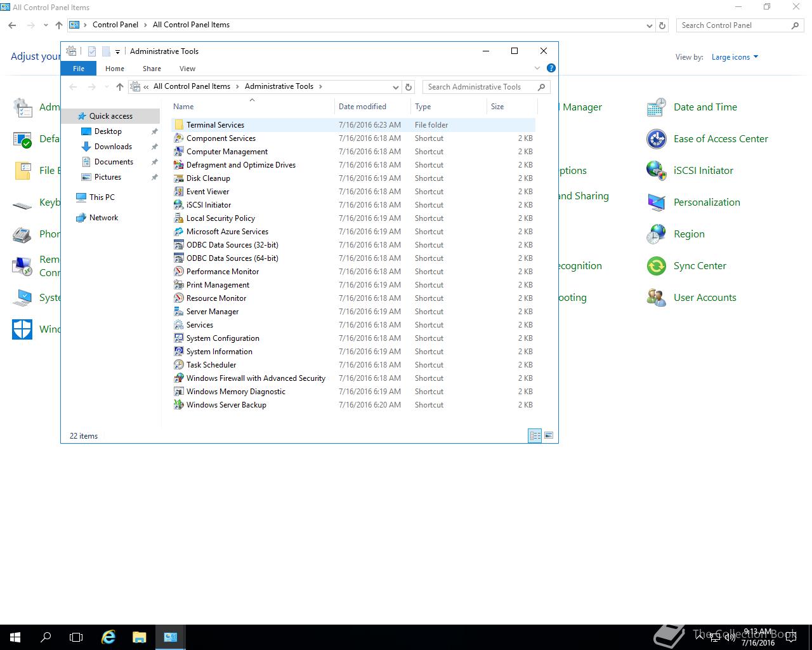Open Ease of Access Center icon
812x650 pixels.
[x=657, y=139]
